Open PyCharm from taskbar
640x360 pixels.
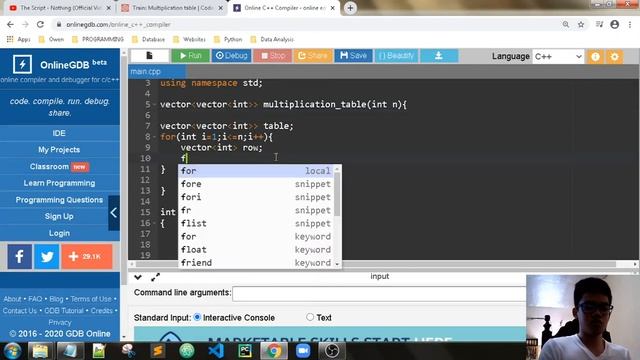pos(245,351)
